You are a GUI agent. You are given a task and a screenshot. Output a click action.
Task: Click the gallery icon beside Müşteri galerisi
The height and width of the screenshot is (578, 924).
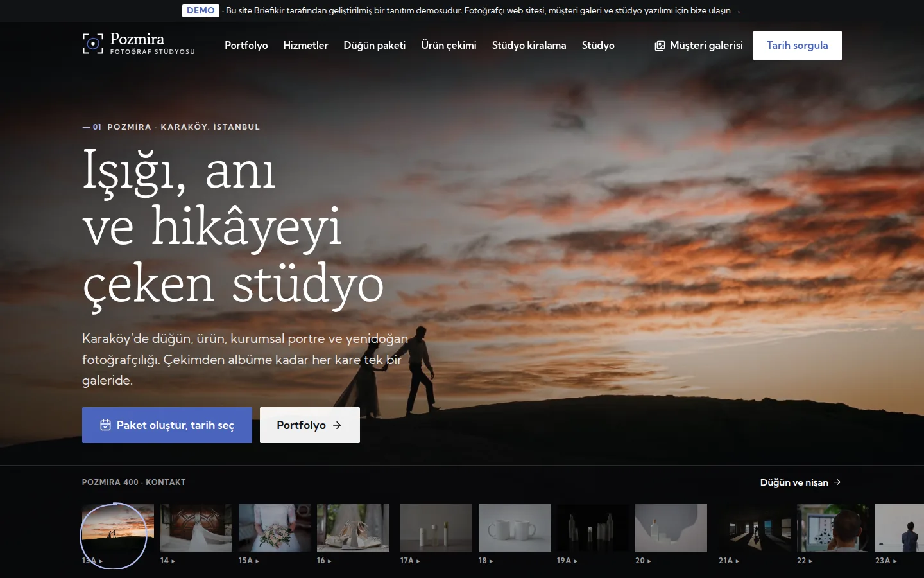[660, 46]
